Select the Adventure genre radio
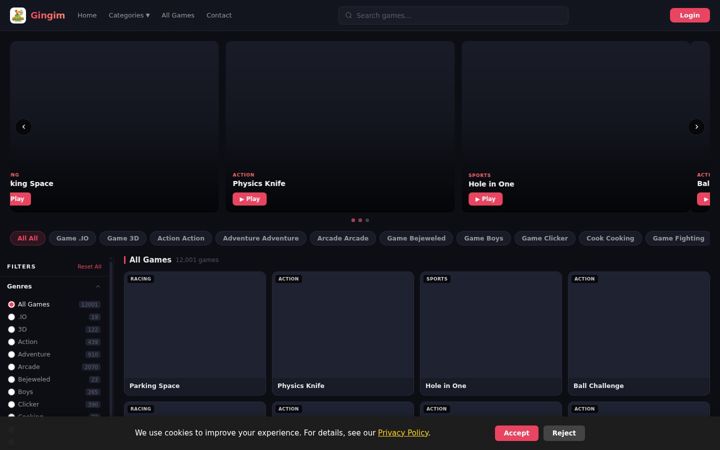 tap(11, 354)
